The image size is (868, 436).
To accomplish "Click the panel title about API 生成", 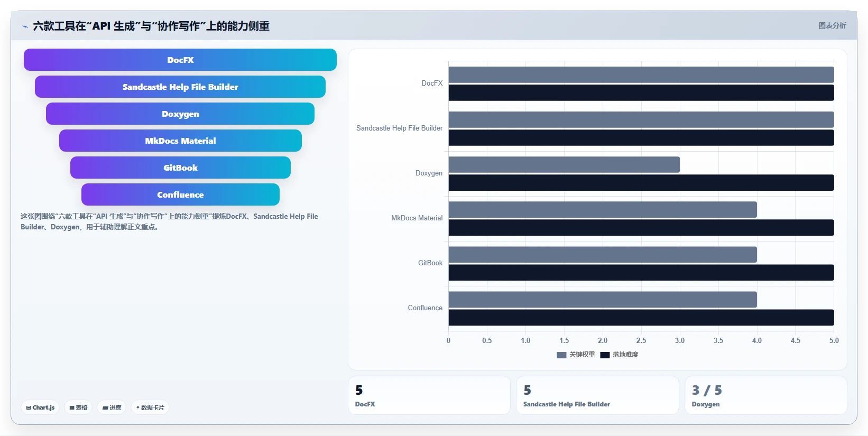I will click(x=151, y=26).
